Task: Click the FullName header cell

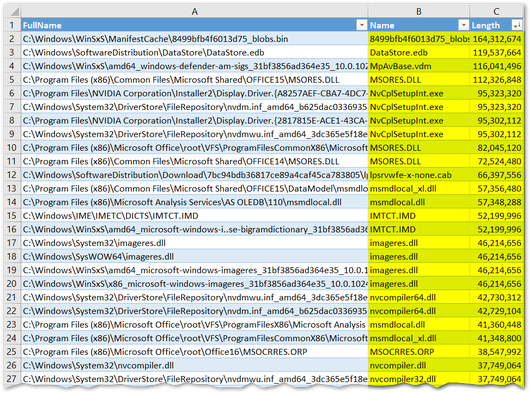Action: coord(194,25)
